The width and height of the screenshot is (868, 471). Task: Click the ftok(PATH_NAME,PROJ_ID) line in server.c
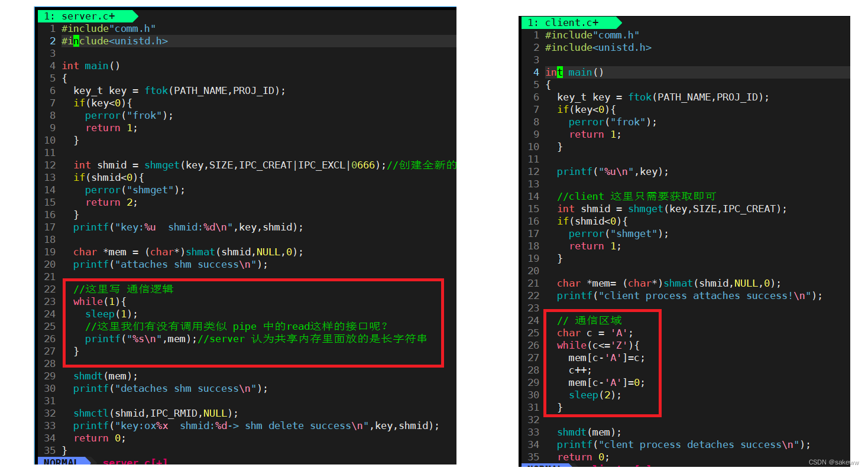click(x=180, y=90)
